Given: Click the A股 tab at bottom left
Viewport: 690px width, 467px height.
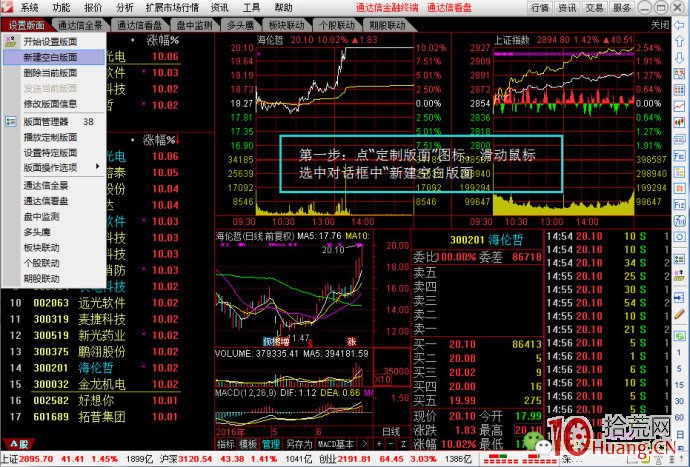Looking at the screenshot, I should click(x=18, y=444).
